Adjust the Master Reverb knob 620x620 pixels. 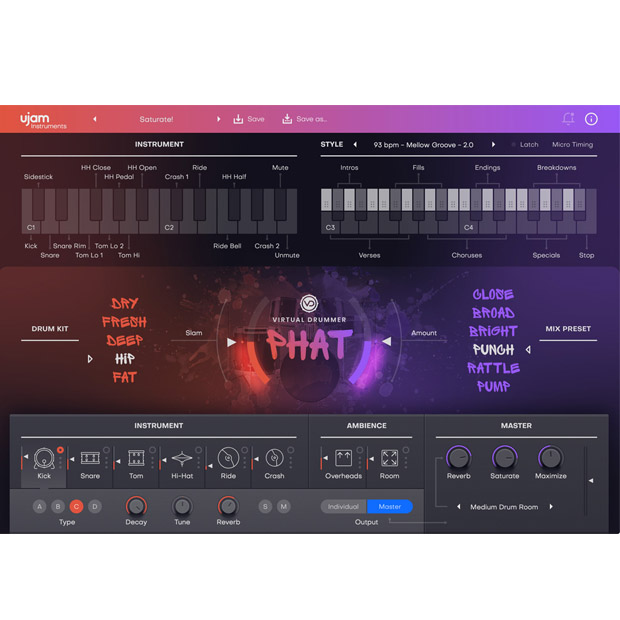tap(459, 458)
